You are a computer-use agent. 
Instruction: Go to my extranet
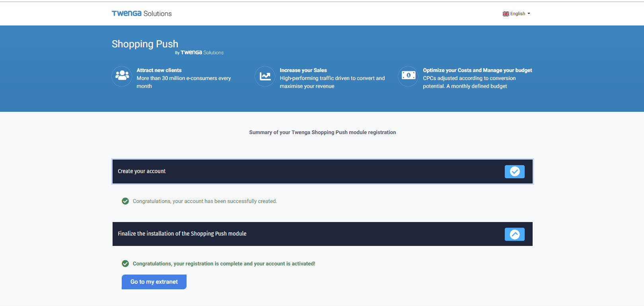154,282
